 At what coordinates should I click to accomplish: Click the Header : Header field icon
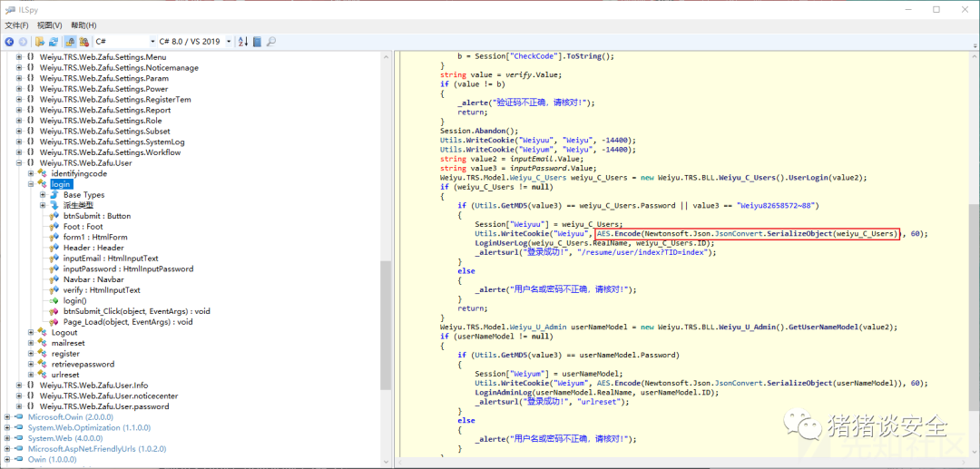pos(54,248)
